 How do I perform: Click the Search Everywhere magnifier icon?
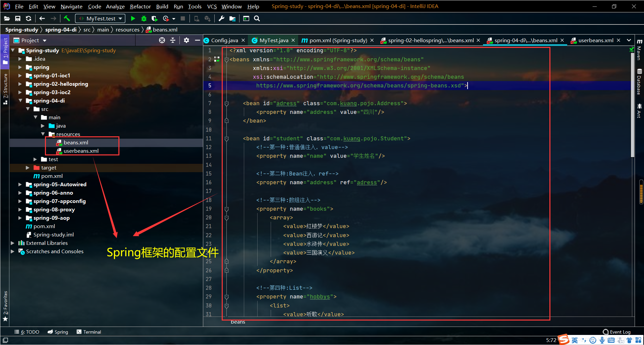[x=257, y=19]
